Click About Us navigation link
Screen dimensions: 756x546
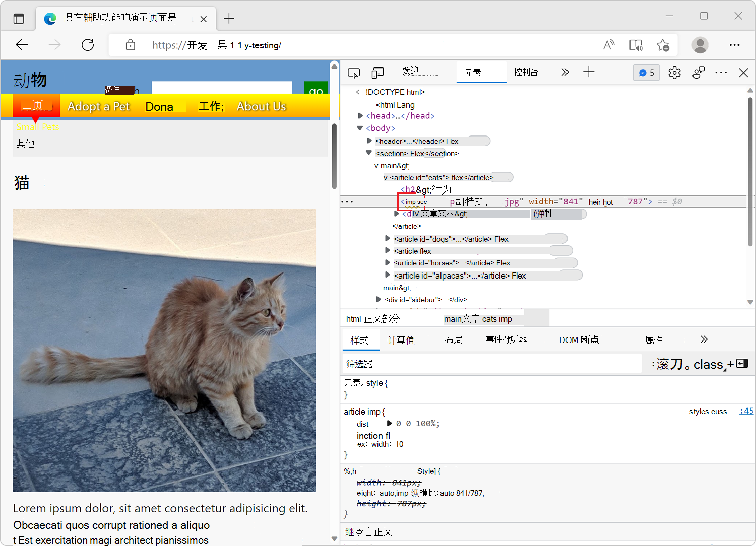pyautogui.click(x=262, y=106)
